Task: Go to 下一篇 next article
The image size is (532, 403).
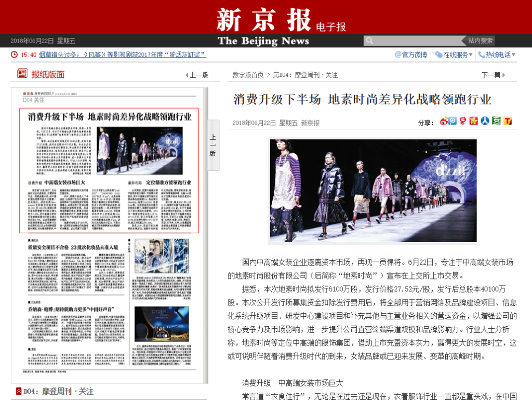Action: [x=493, y=75]
